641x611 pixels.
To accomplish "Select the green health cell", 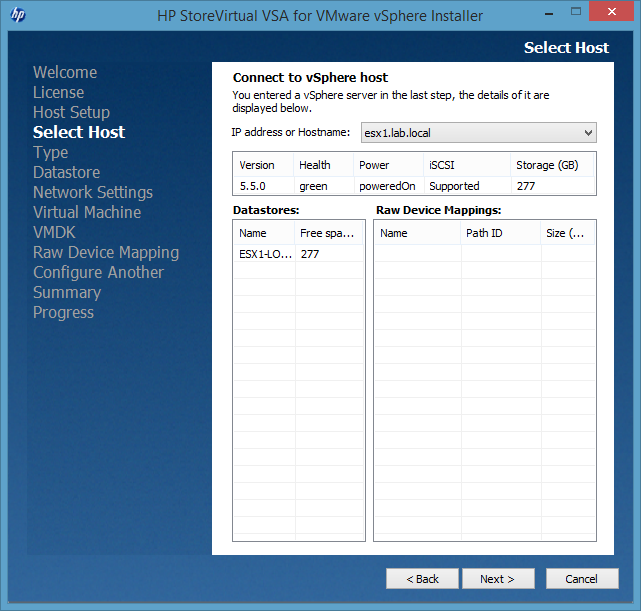I will tap(323, 186).
